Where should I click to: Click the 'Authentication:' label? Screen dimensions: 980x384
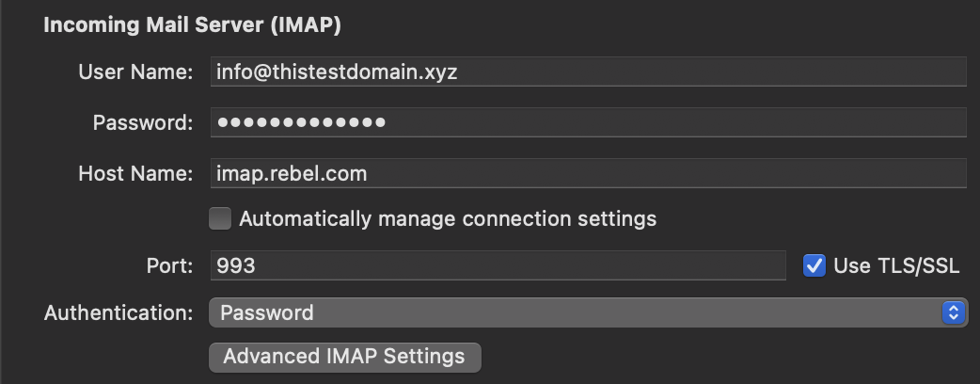(x=119, y=312)
